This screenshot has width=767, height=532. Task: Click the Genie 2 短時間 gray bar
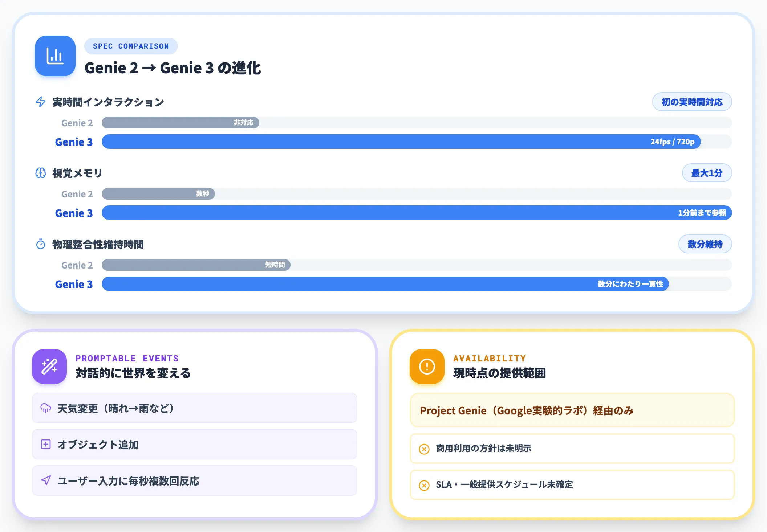tap(196, 265)
